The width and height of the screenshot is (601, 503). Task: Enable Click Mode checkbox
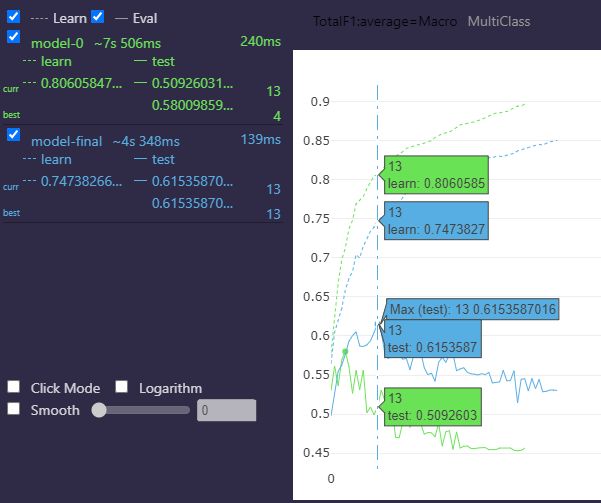(13, 386)
